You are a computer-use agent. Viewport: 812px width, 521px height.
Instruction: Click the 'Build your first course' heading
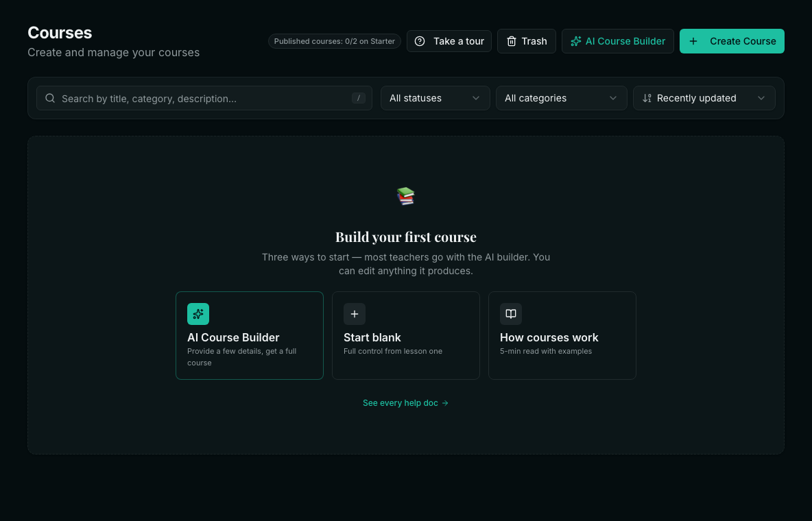(x=406, y=237)
